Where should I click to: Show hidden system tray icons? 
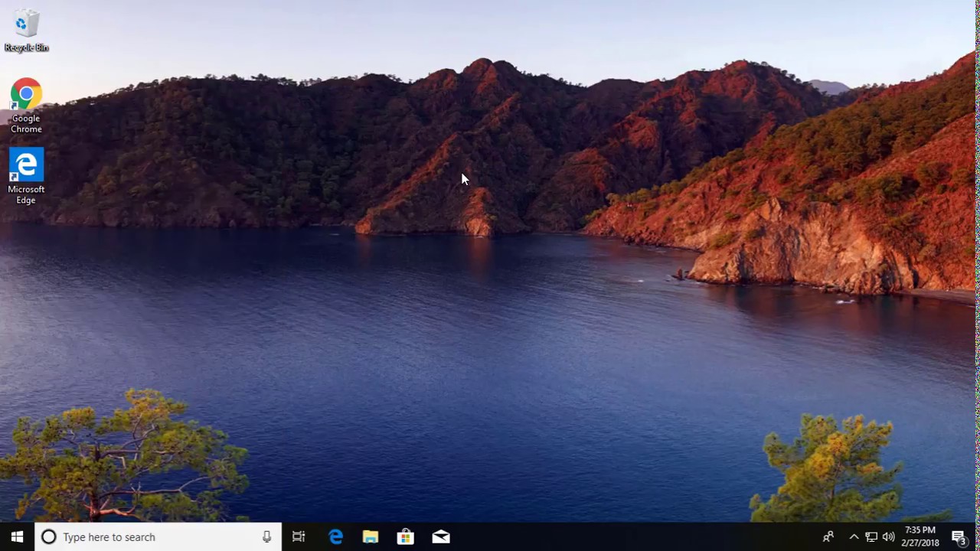pos(854,537)
